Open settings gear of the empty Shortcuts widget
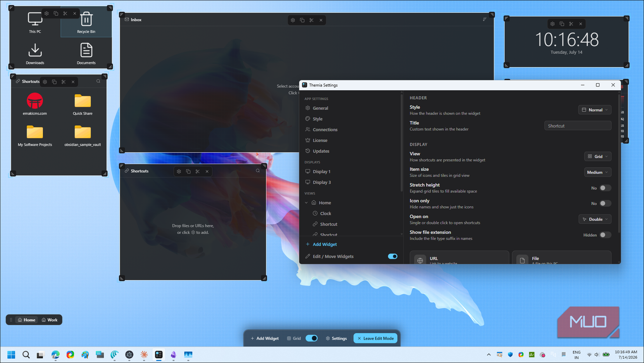 coord(179,171)
